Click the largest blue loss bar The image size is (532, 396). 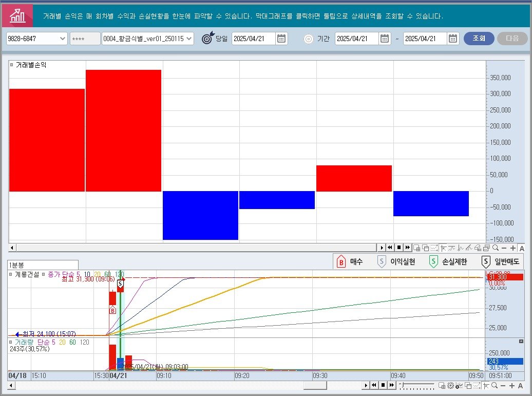200,216
